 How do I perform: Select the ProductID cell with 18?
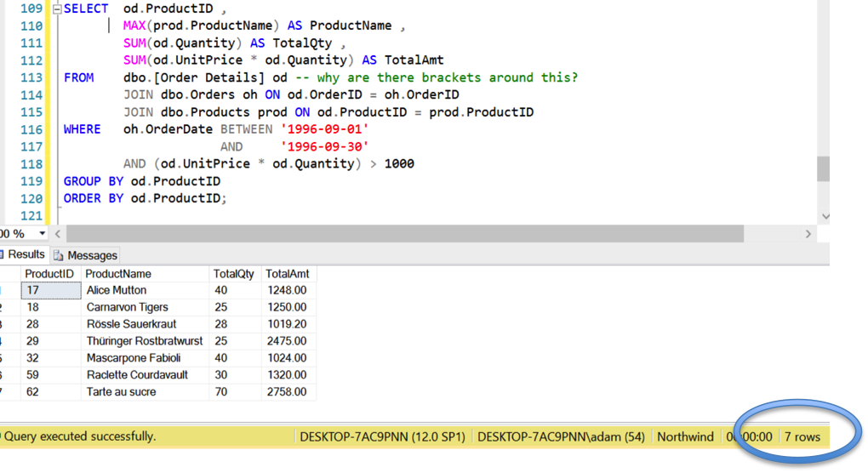(x=51, y=308)
